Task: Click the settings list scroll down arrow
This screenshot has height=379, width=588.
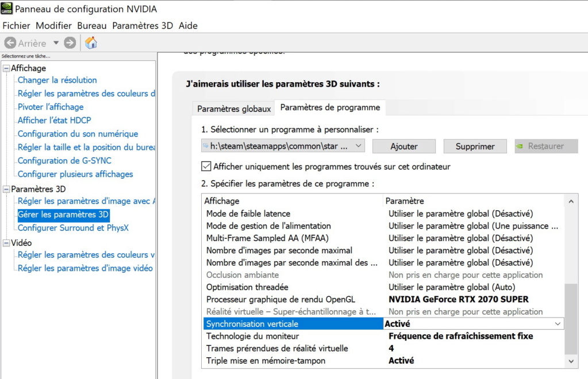Action: tap(571, 361)
